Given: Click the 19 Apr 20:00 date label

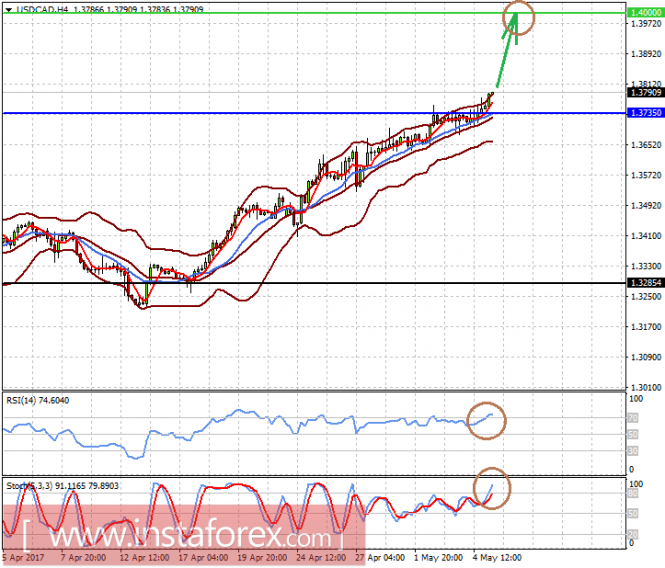Looking at the screenshot, I should pos(262,557).
